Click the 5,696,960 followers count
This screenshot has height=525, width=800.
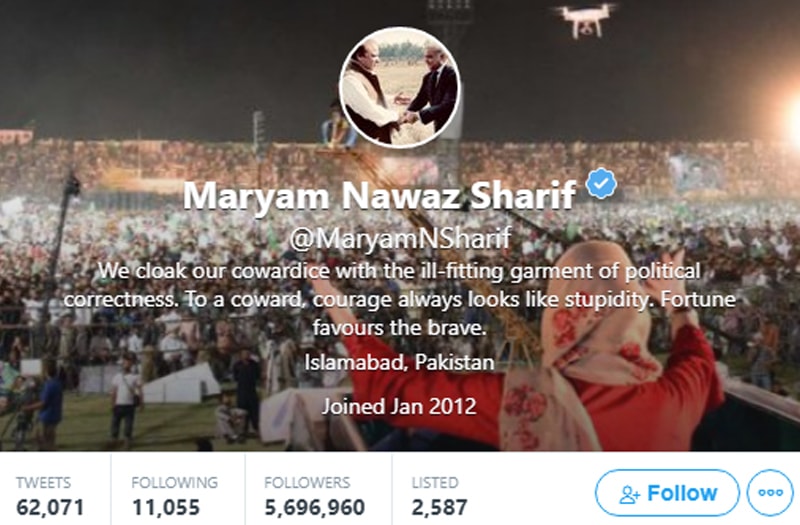[x=315, y=508]
